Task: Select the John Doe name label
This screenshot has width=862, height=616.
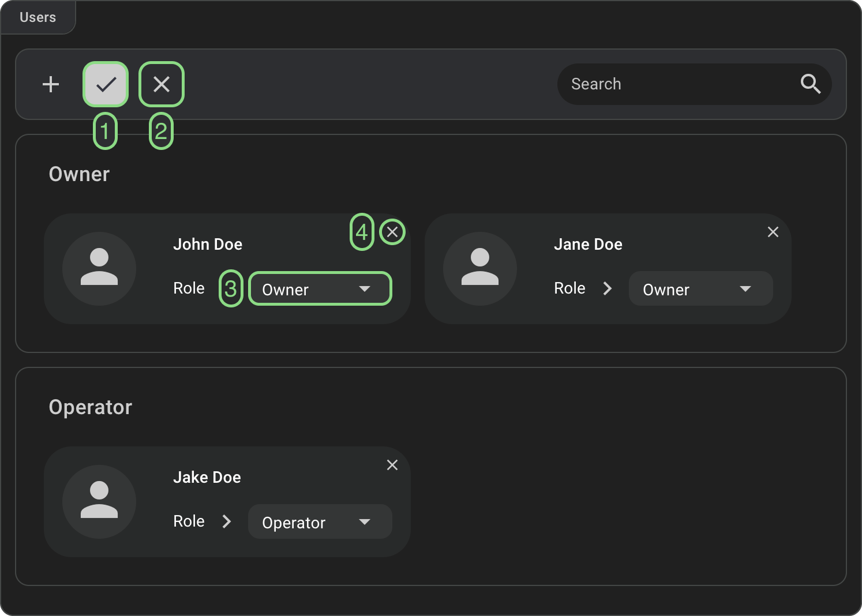Action: point(208,245)
